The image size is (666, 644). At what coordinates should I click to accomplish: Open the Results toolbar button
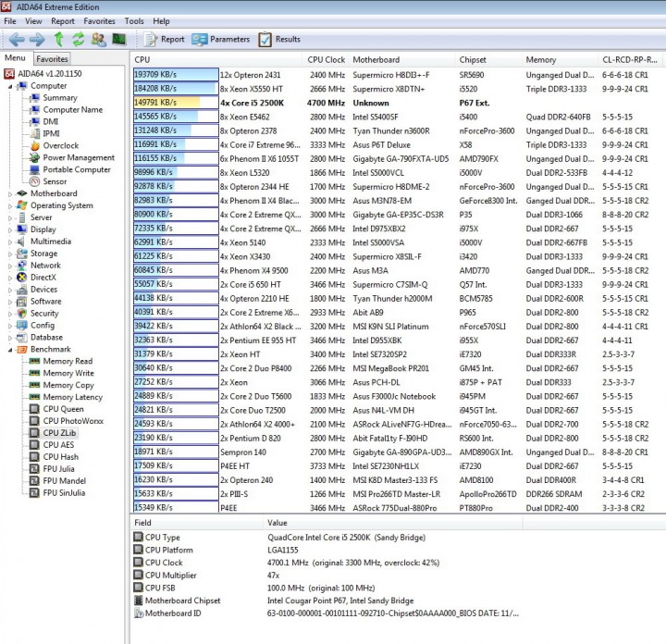click(x=279, y=39)
